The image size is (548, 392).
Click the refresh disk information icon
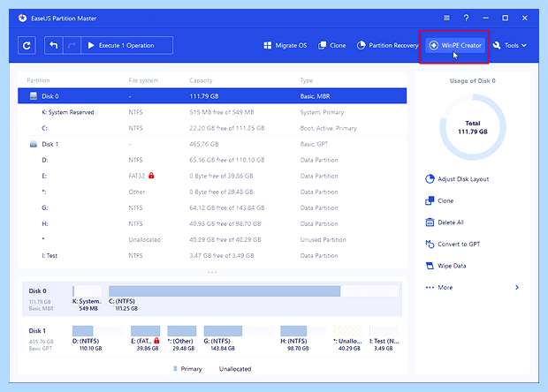click(27, 45)
